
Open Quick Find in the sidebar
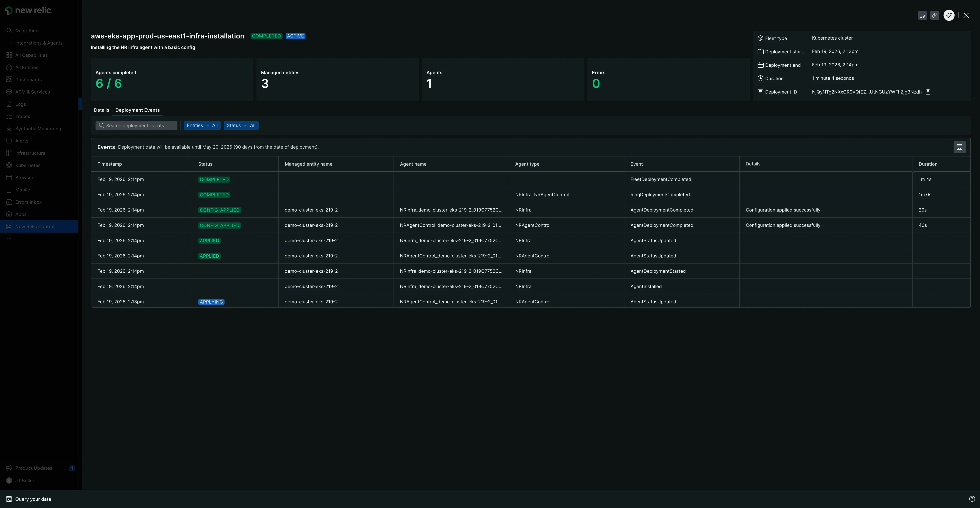coord(27,30)
